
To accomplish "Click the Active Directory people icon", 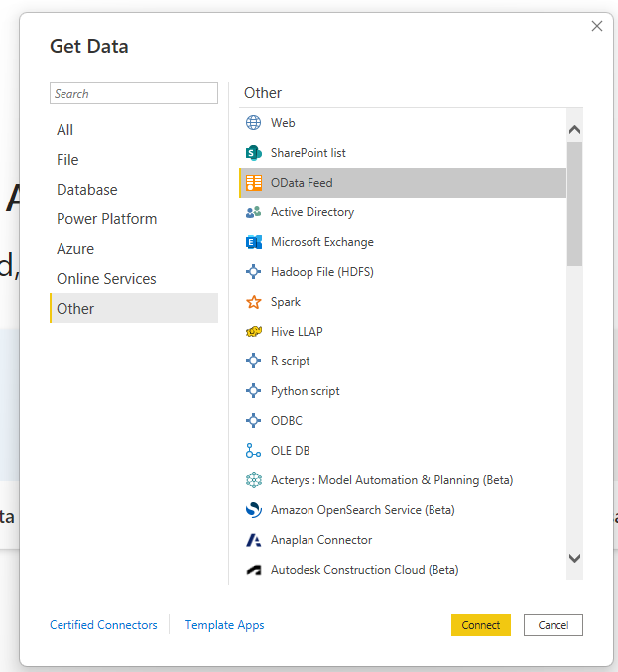I will [x=253, y=212].
